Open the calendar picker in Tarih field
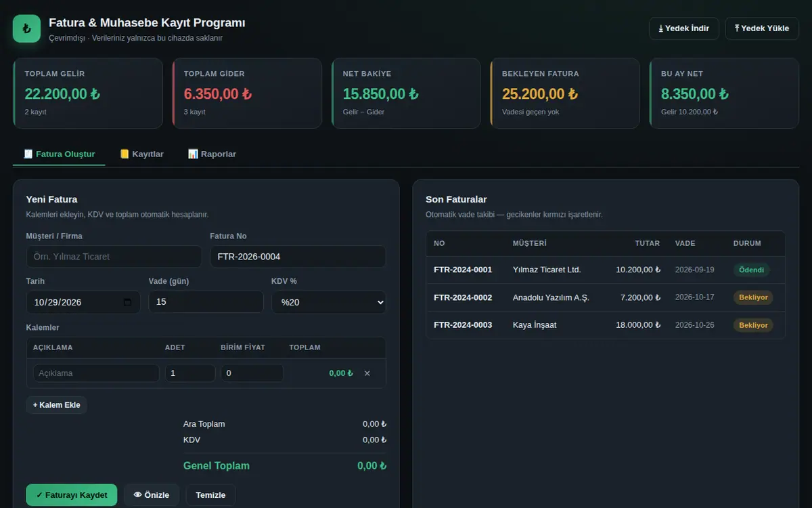Image resolution: width=812 pixels, height=508 pixels. pyautogui.click(x=128, y=302)
